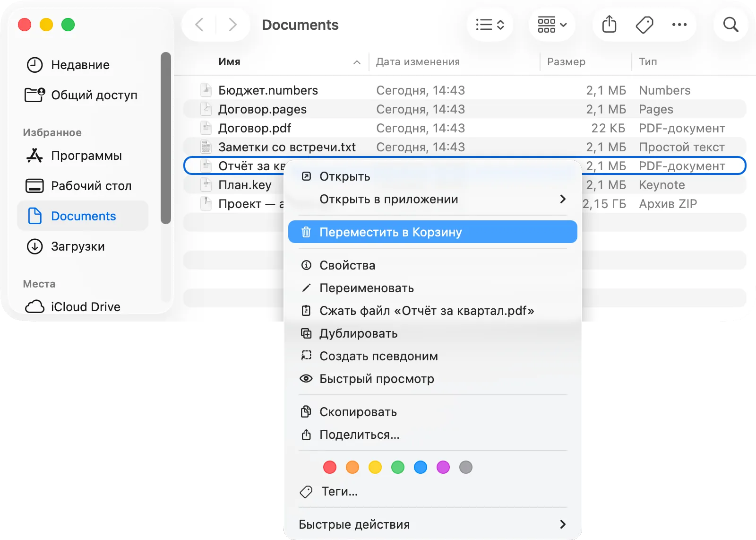
Task: Choose Сжать файл «Отчёт за квартал.pdf»
Action: pos(433,311)
